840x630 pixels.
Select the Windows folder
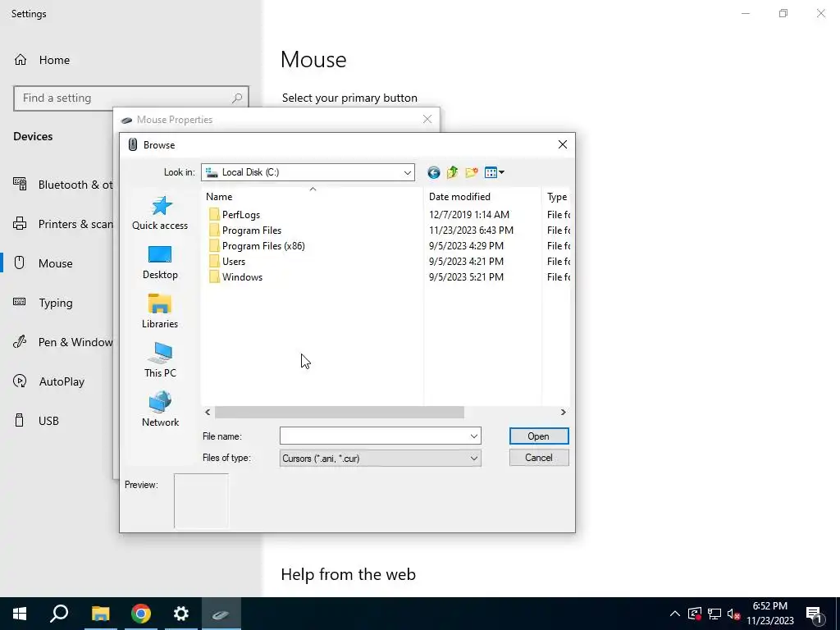click(x=235, y=277)
